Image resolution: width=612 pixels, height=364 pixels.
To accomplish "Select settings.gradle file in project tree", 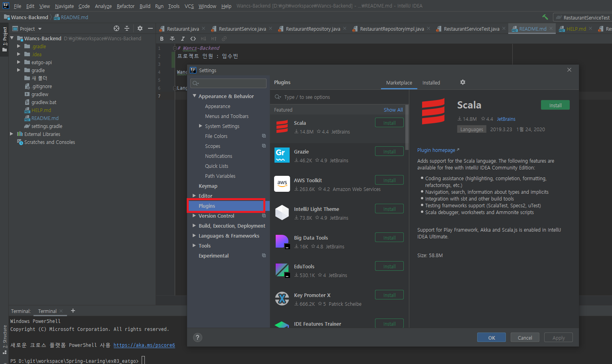I will coord(47,126).
